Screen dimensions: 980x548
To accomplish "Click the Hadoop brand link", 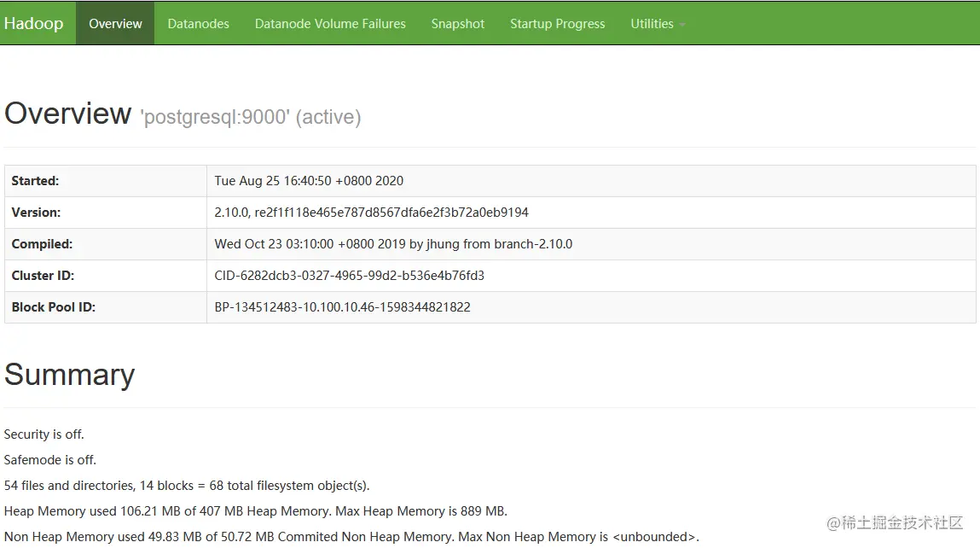I will 33,23.
